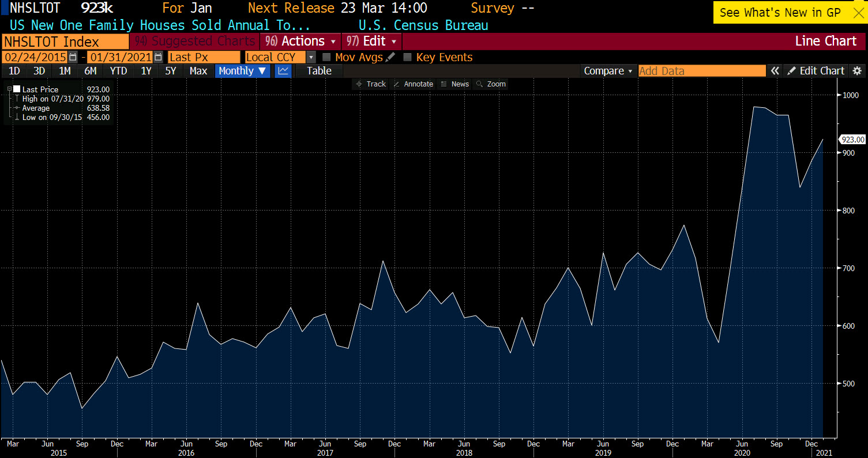868x458 pixels.
Task: Click the end date field 01/31/2021
Action: click(120, 57)
